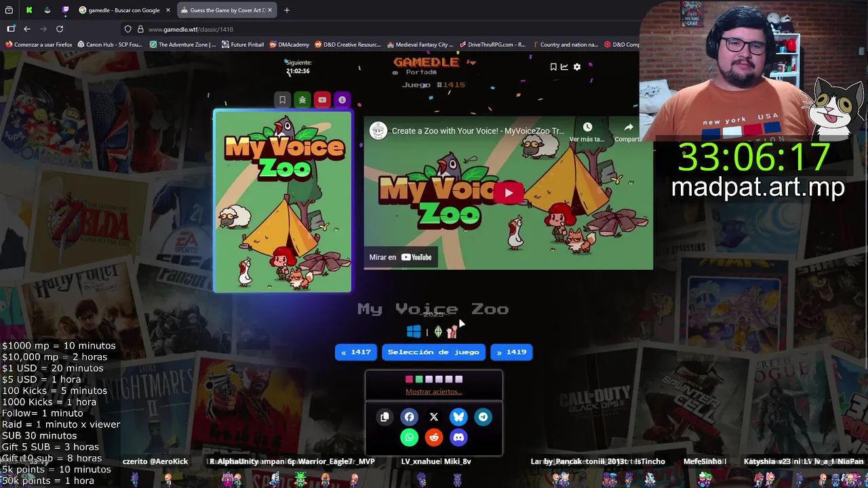Switch to the pinned Twitch tab

pos(65,10)
